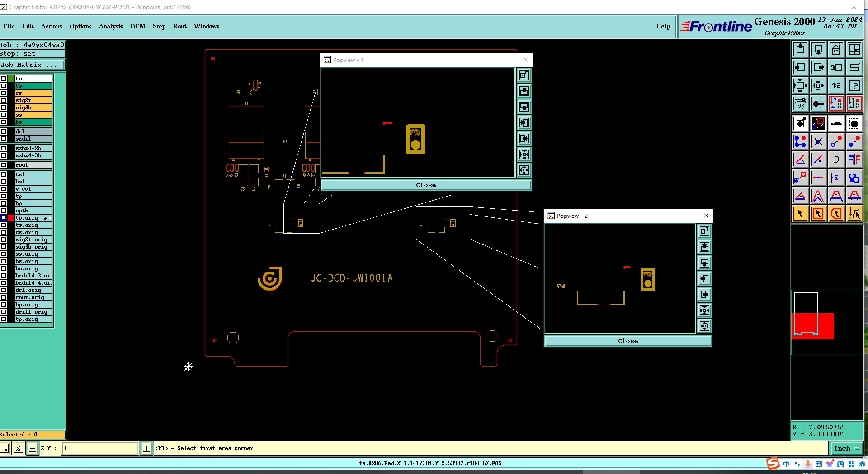Open the Job Matrix panel
868x474 pixels.
[x=32, y=65]
